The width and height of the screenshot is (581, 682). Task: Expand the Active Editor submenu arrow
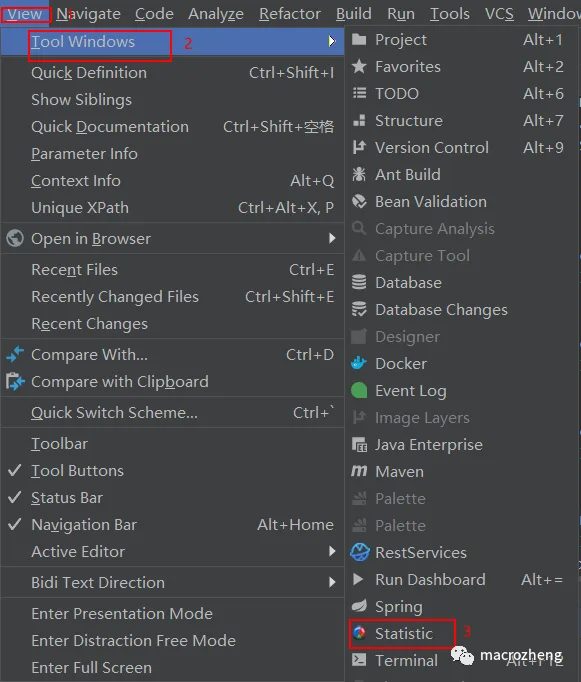point(332,551)
